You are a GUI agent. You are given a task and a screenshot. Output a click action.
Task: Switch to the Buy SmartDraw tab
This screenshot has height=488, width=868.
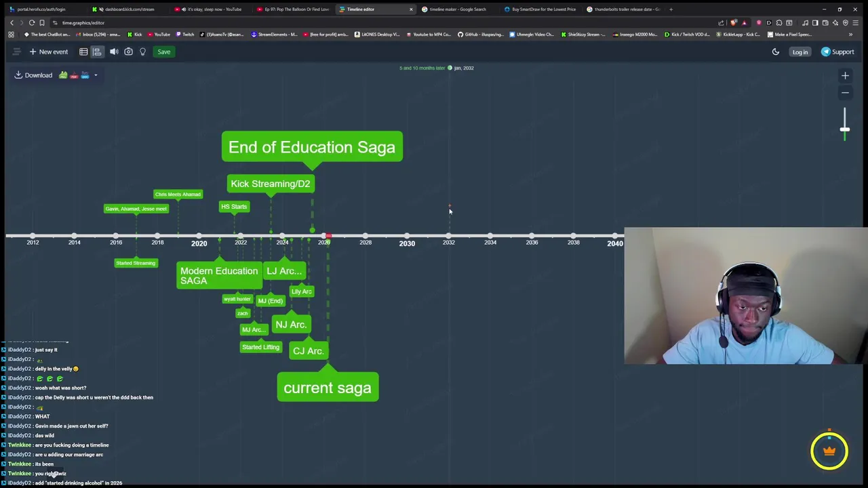(539, 9)
